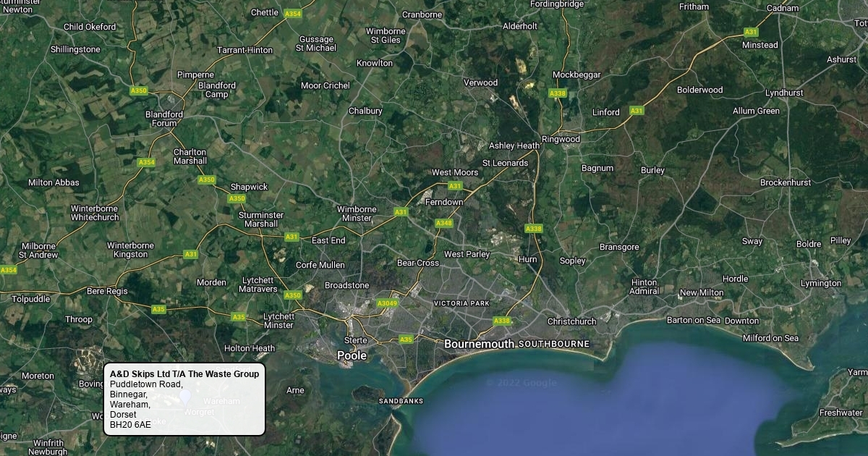The width and height of the screenshot is (868, 456).
Task: Select the A350 shield beside Blandford Camp
Action: [x=139, y=90]
